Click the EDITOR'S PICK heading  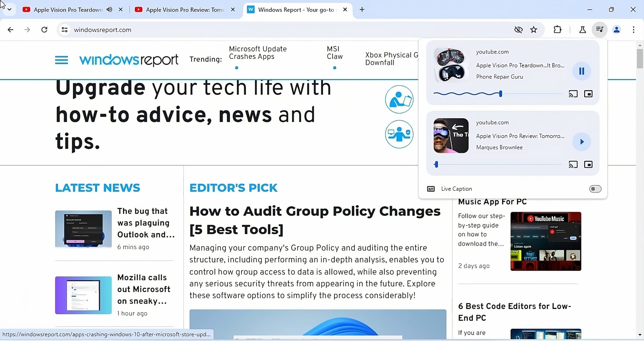click(x=233, y=188)
